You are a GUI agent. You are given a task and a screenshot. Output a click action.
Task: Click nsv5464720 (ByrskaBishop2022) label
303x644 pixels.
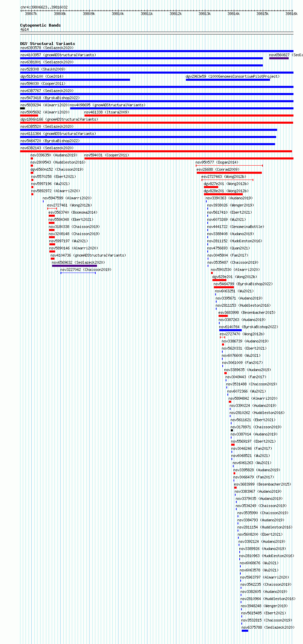(50, 141)
